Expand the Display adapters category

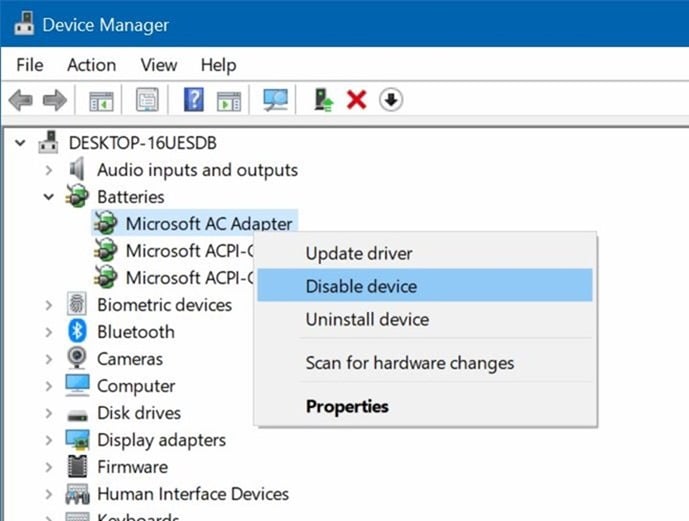49,440
